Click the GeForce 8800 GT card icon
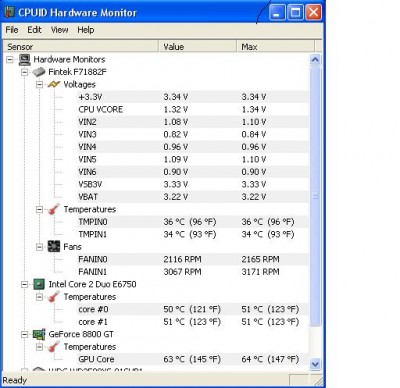 pyautogui.click(x=39, y=334)
